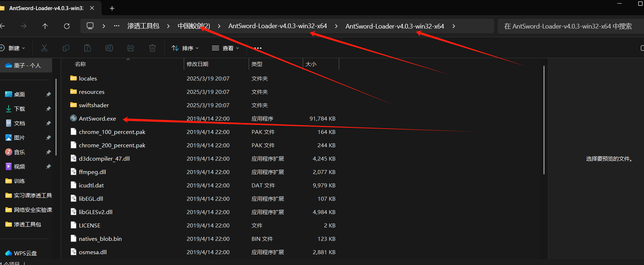Unpin 下载 using its pin icon
Screen dimensions: 644x265
48,109
